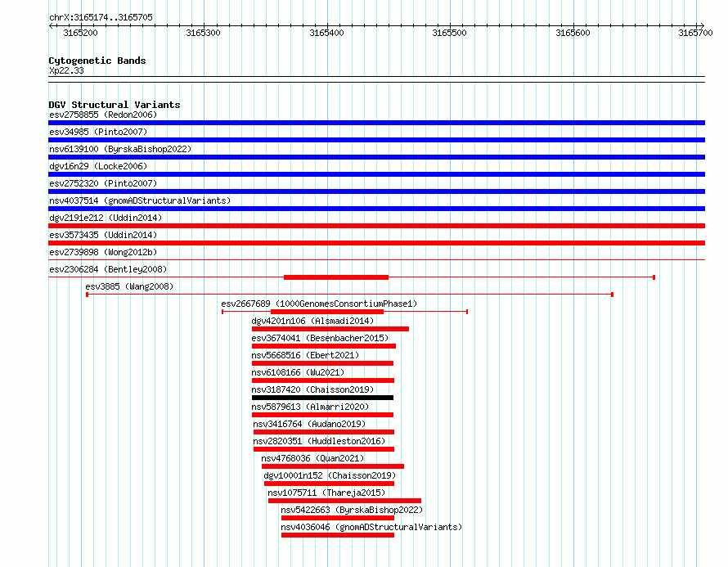Click ruler position 3165500
The image size is (728, 567).
click(449, 33)
